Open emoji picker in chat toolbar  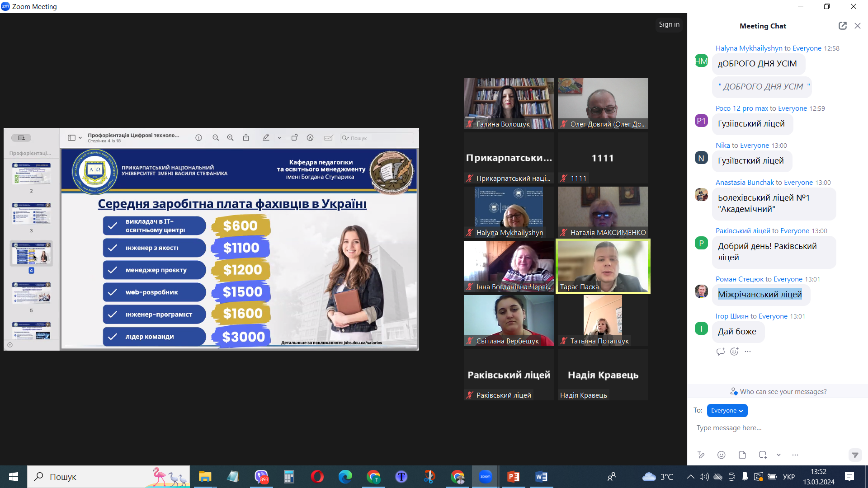pyautogui.click(x=722, y=455)
